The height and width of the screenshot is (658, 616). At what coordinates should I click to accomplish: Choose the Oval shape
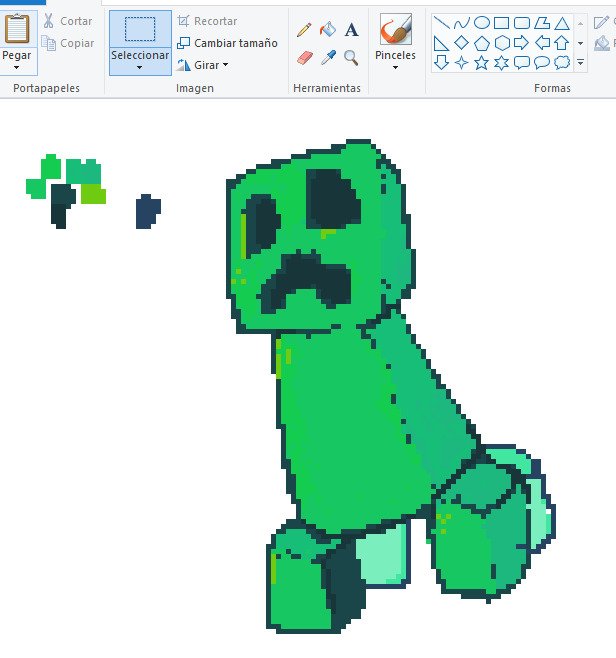(482, 23)
